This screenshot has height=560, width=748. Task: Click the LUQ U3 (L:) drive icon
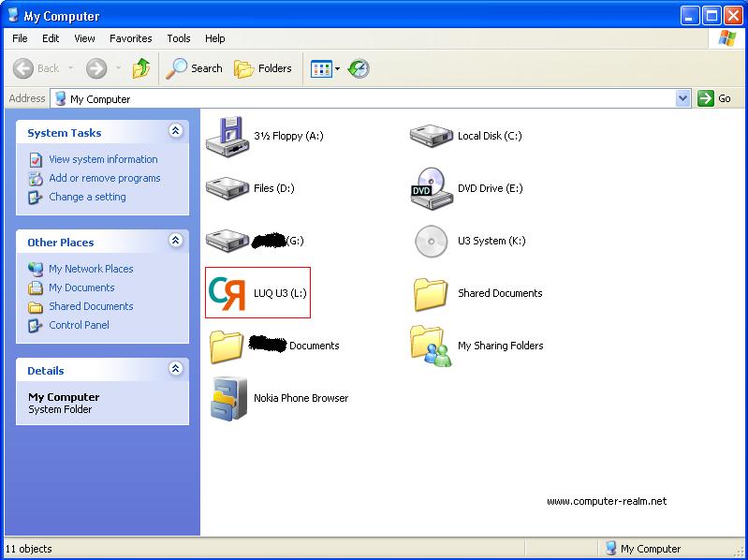pyautogui.click(x=227, y=293)
